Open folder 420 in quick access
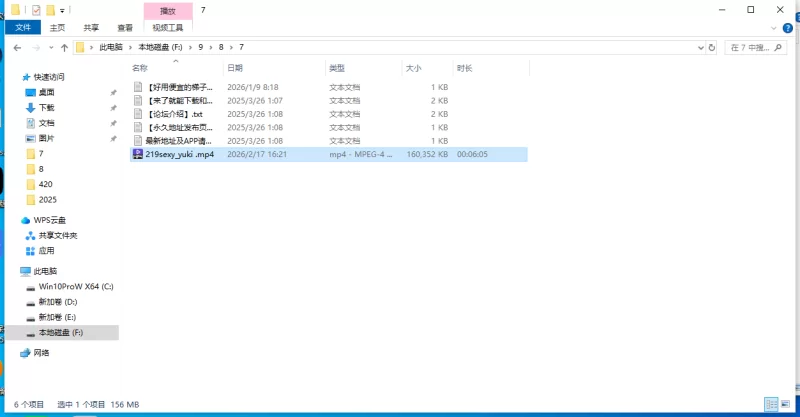Screen dimensions: 800x417 tap(45, 184)
